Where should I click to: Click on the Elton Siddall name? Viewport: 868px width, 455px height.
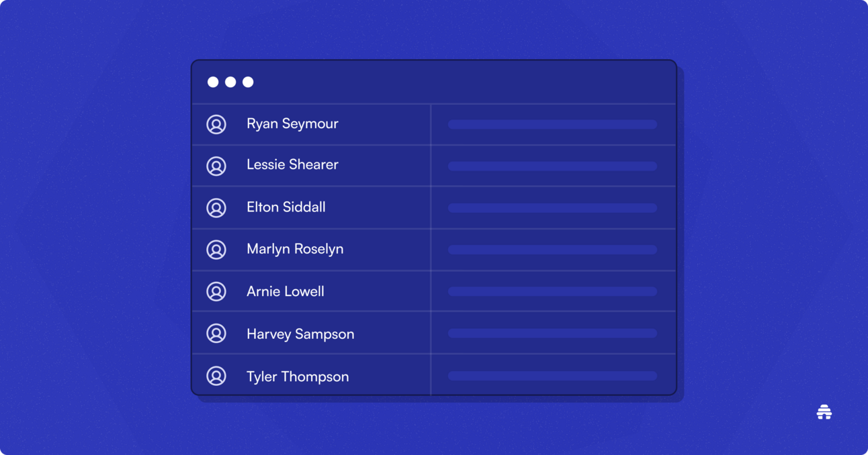click(286, 207)
